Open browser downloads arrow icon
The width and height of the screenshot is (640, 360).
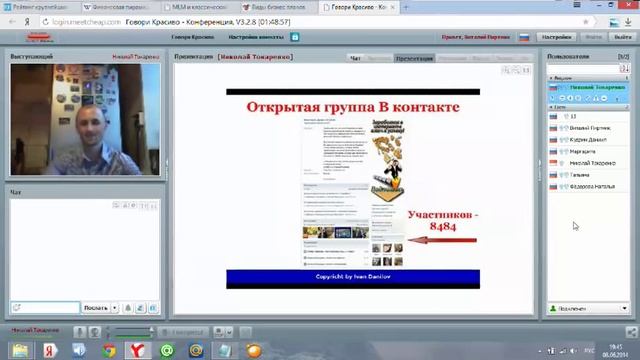coord(629,22)
